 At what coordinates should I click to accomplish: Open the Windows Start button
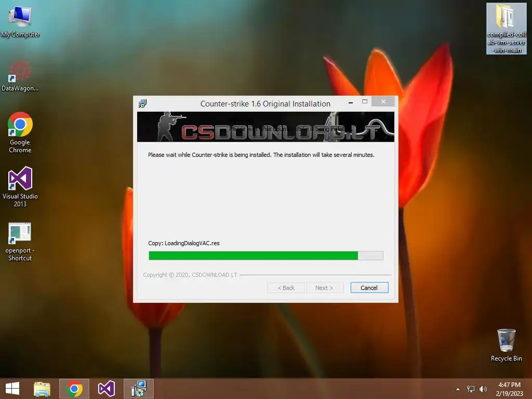pyautogui.click(x=12, y=389)
